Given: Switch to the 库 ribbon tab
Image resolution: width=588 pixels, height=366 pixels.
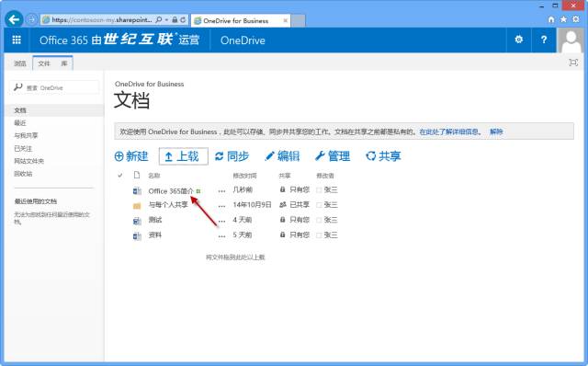Looking at the screenshot, I should [64, 63].
